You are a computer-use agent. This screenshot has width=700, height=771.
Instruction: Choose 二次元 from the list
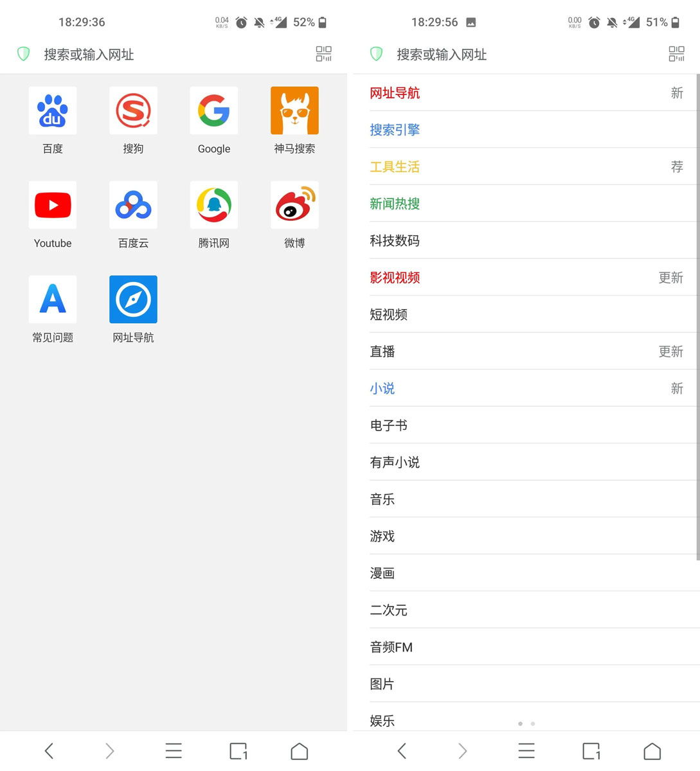[526, 610]
